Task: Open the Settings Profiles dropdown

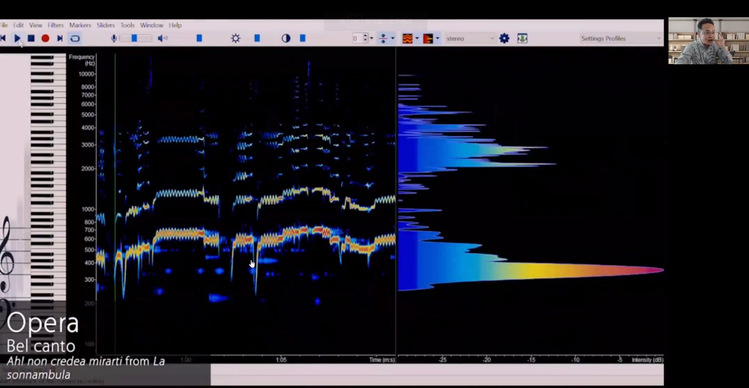Action: coord(621,38)
